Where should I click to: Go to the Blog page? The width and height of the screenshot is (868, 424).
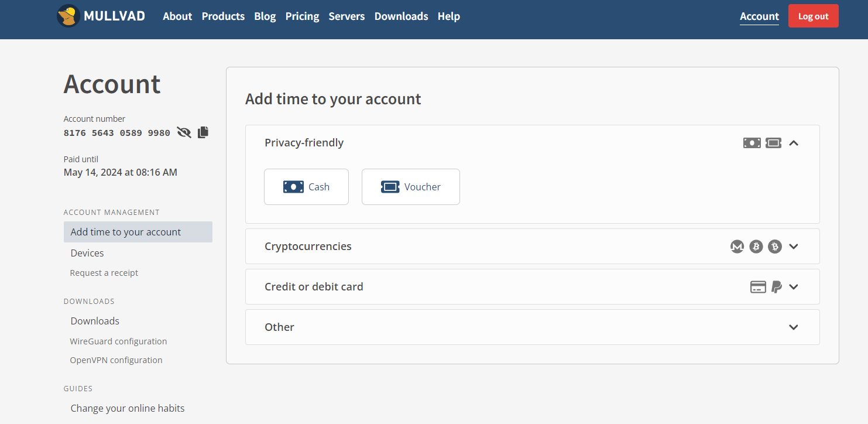[x=265, y=16]
